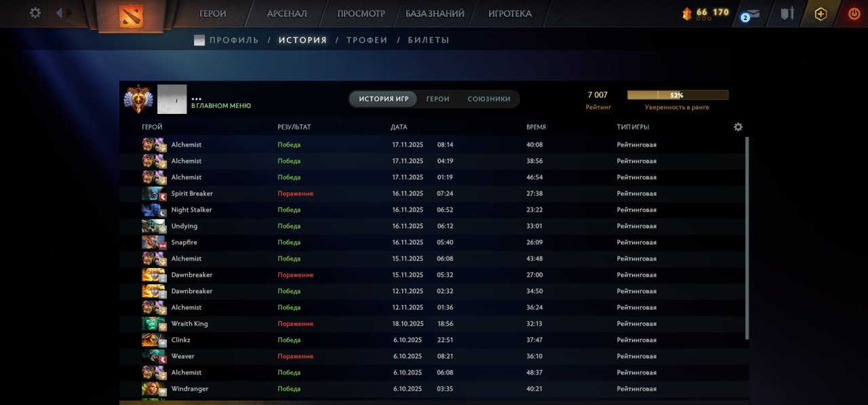The image size is (868, 405).
Task: Switch to the ГЕРОИ profile tab
Action: [x=437, y=98]
